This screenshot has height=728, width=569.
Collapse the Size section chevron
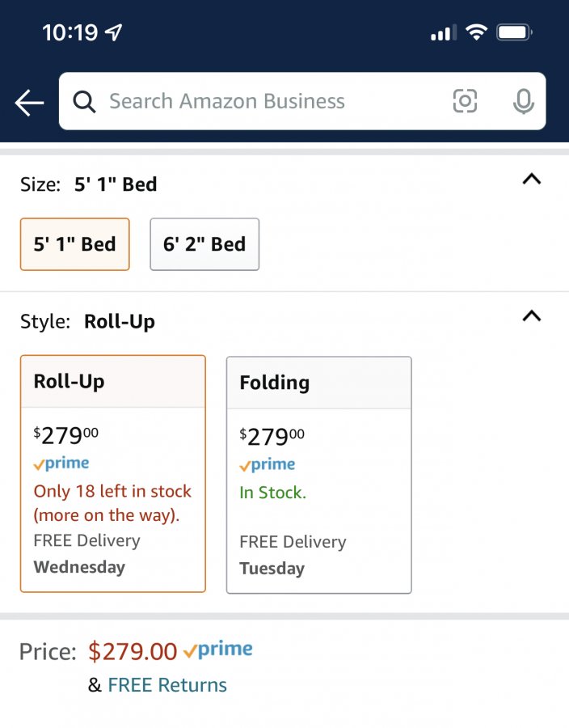pos(532,180)
